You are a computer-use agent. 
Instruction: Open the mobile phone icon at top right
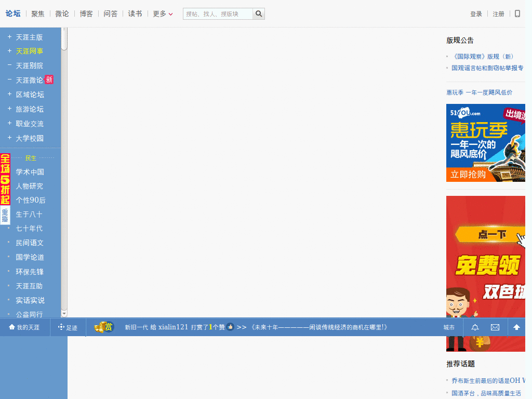click(x=517, y=14)
